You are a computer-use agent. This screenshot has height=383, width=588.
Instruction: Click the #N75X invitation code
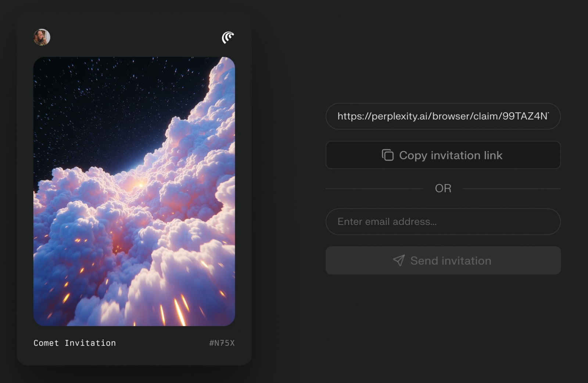(222, 343)
